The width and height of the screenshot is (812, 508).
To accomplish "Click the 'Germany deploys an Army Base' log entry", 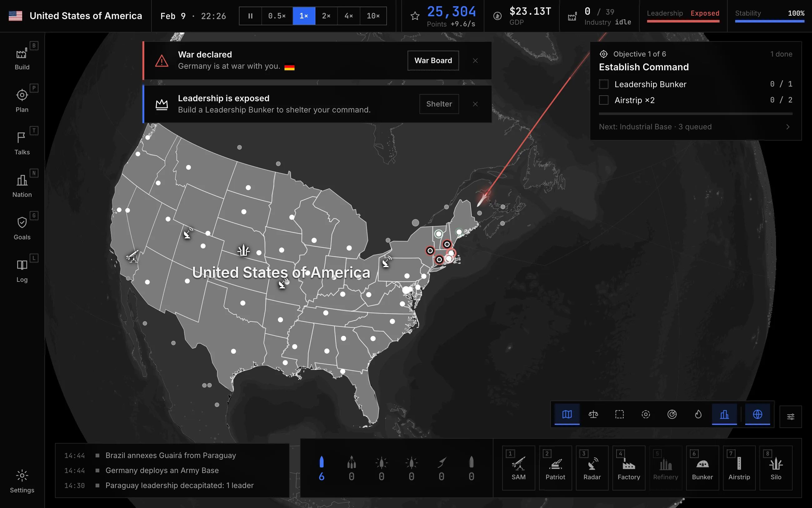I will pyautogui.click(x=162, y=471).
